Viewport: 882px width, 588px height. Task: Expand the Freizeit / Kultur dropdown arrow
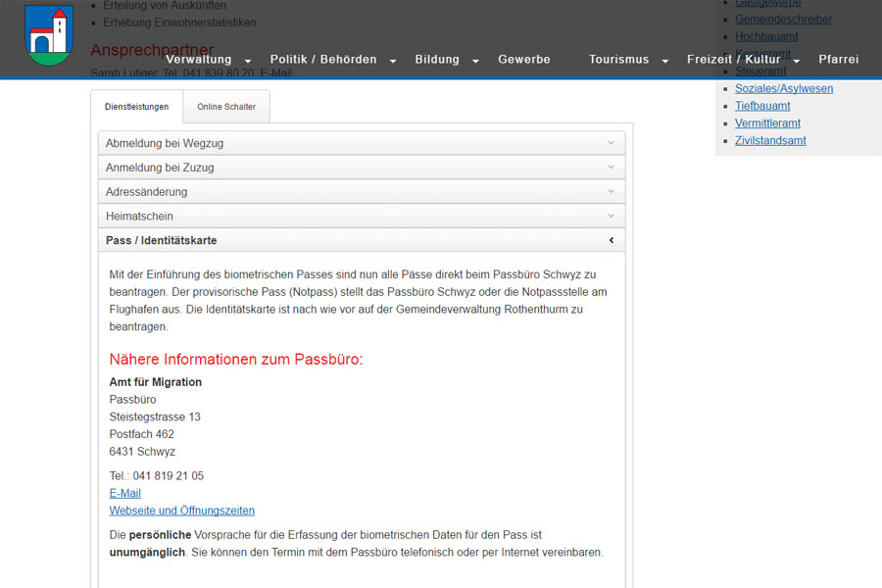797,61
